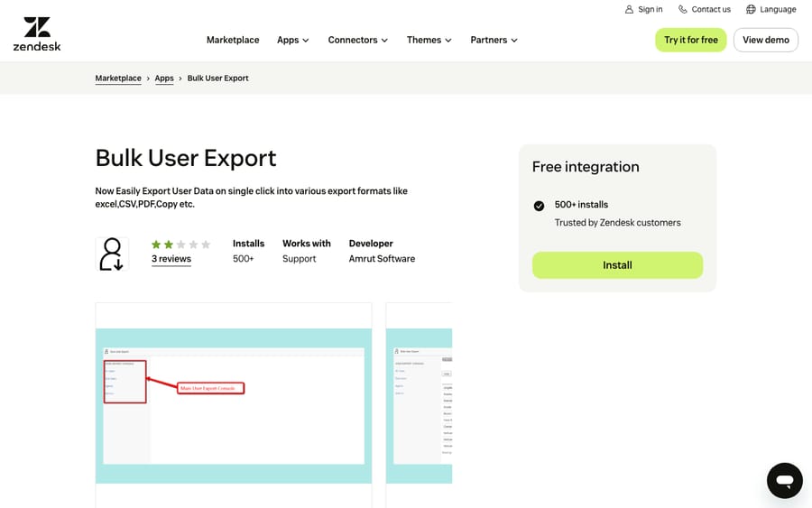Image resolution: width=812 pixels, height=508 pixels.
Task: Click the Contact us phone icon
Action: (683, 9)
